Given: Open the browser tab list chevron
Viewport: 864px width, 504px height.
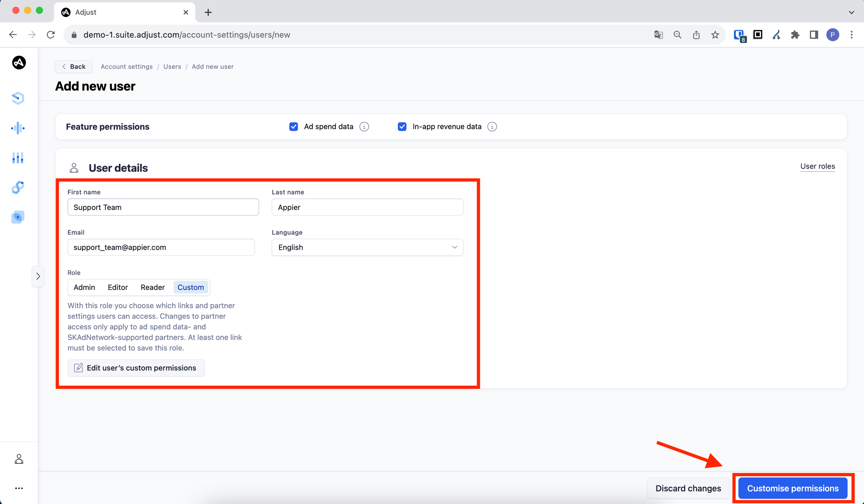Looking at the screenshot, I should pyautogui.click(x=851, y=12).
